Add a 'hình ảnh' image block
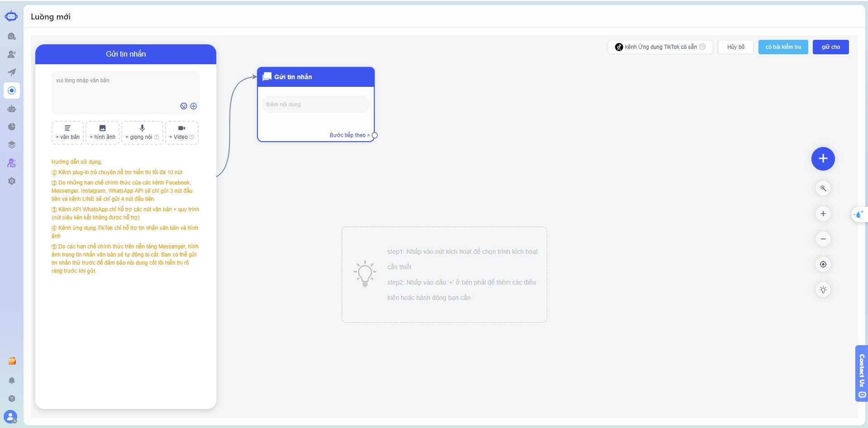 (x=102, y=133)
